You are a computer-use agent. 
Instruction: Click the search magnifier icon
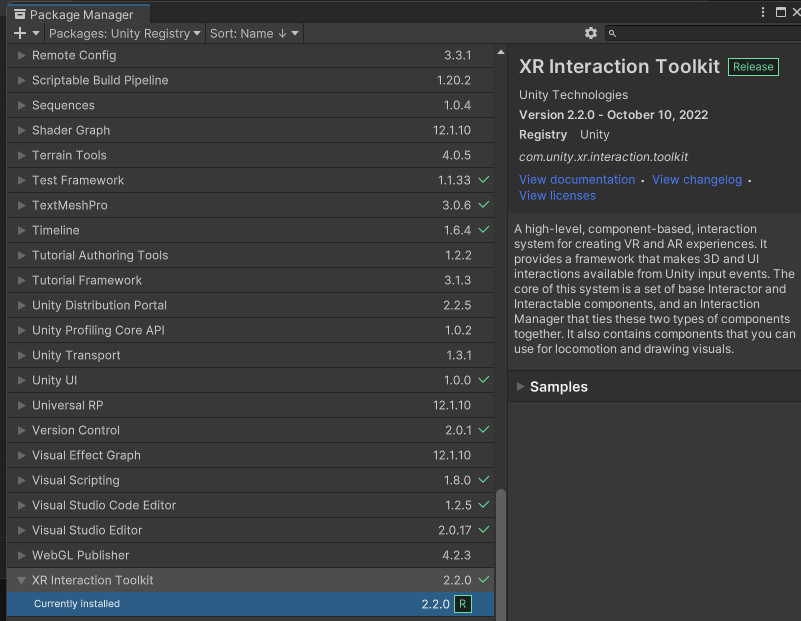612,33
